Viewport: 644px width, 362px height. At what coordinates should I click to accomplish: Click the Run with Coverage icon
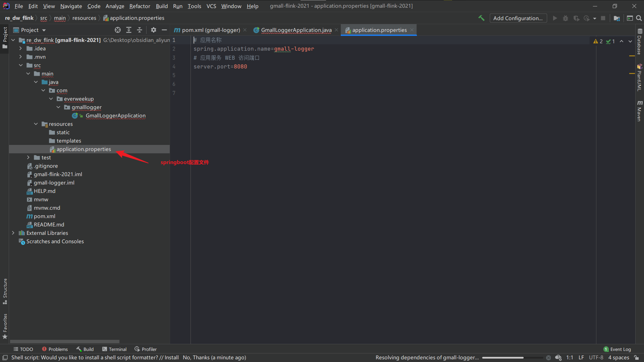[576, 18]
